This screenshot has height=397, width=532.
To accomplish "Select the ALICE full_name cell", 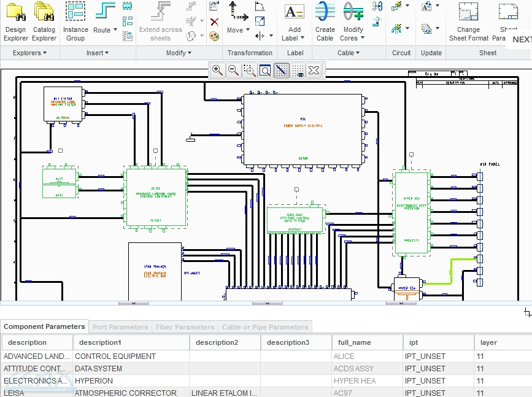I will (367, 356).
